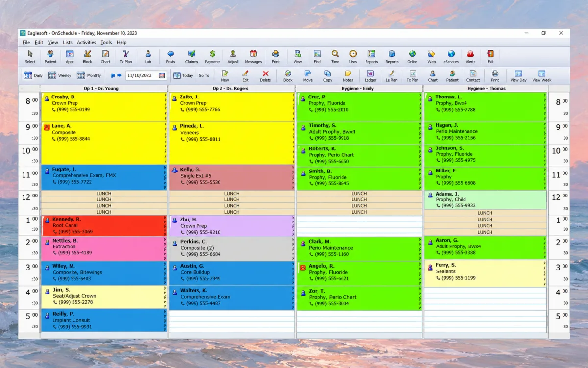Click the Online globe icon

412,57
